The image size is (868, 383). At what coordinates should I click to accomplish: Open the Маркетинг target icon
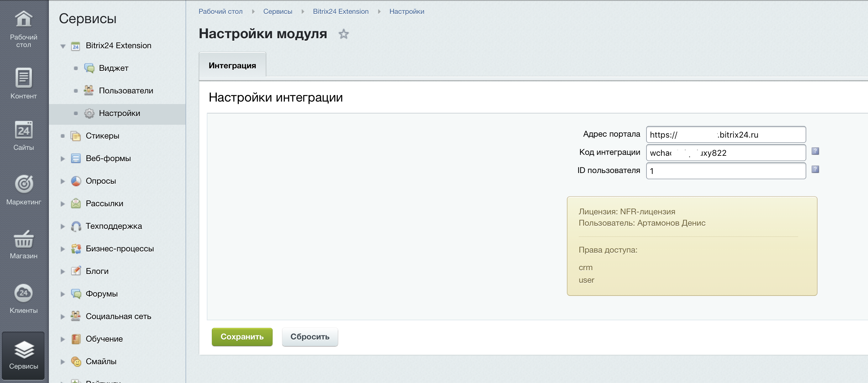point(23,184)
